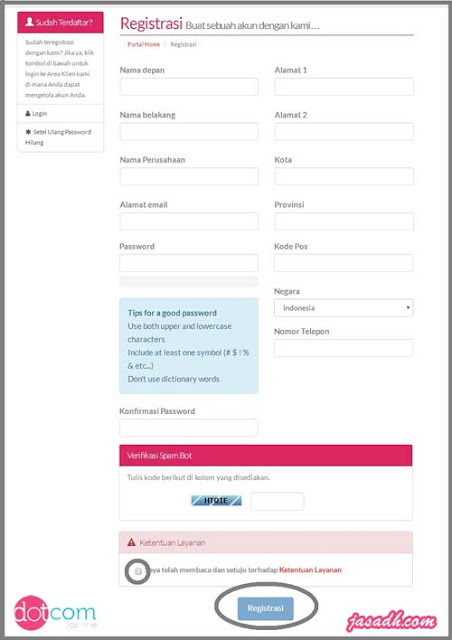Open the red Ketentuan Layanan link
The width and height of the screenshot is (452, 640).
coord(310,570)
